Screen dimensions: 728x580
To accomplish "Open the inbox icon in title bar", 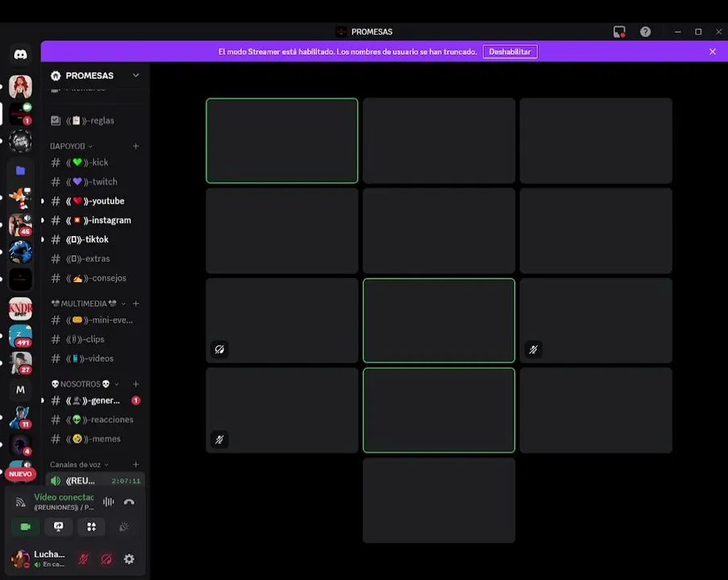I will click(x=619, y=32).
